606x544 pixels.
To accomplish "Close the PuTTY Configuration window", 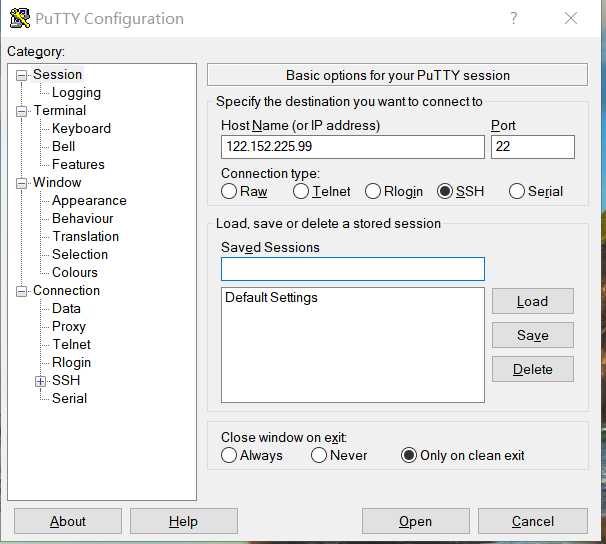I will point(571,18).
